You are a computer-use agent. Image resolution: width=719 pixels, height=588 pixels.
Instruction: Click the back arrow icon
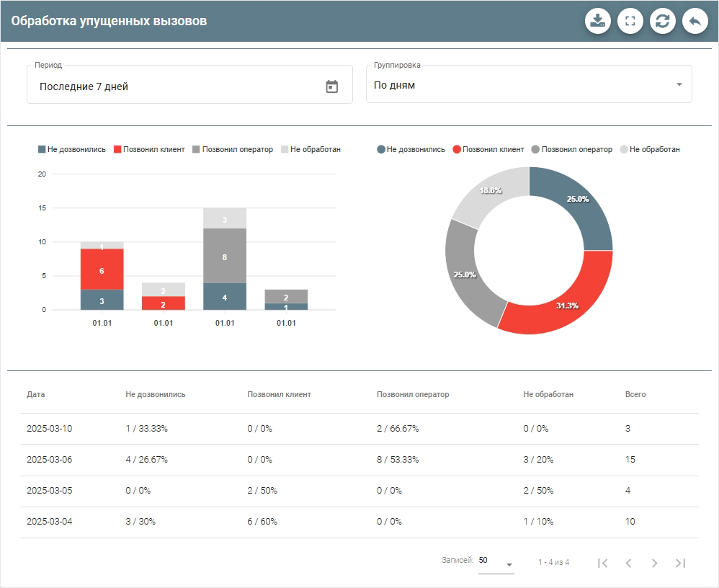695,21
